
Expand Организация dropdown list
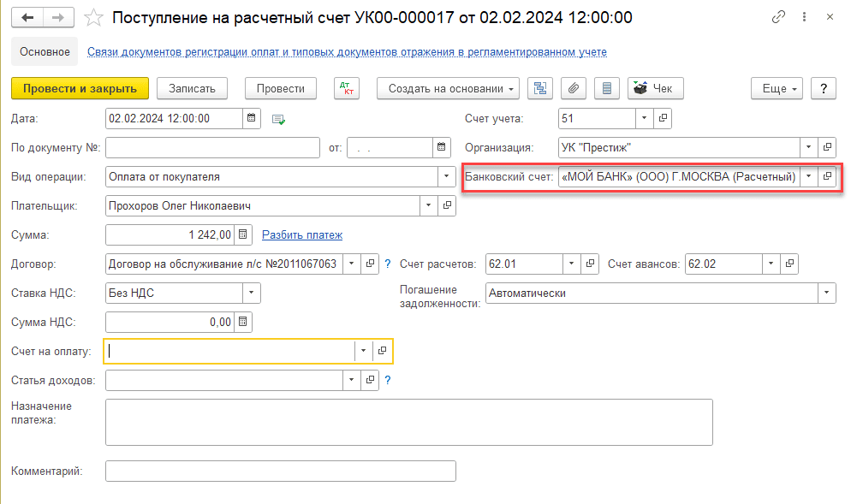(x=809, y=147)
